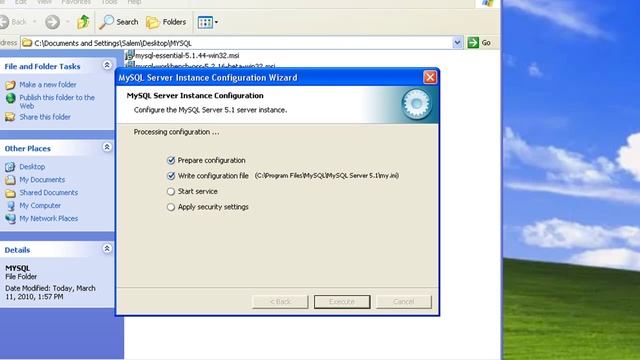Click the Shared Documents folder icon
The image size is (640, 360).
(x=10, y=193)
